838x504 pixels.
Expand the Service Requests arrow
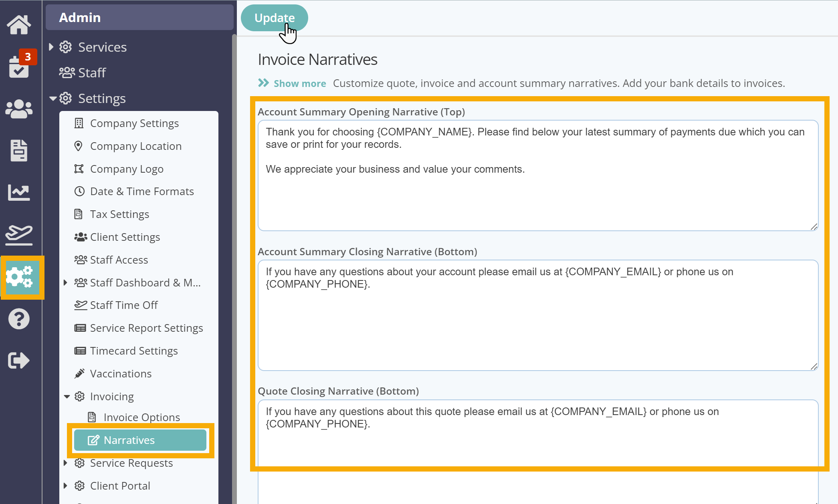pyautogui.click(x=65, y=463)
